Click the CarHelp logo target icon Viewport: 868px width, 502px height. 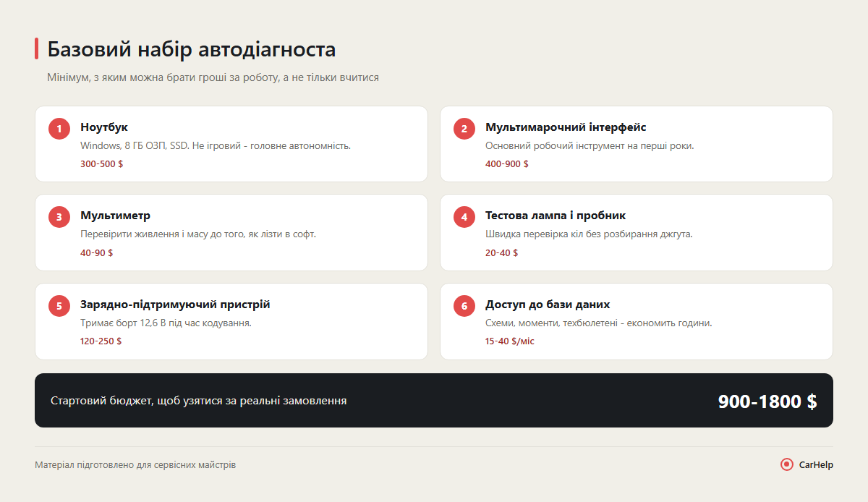click(x=787, y=464)
